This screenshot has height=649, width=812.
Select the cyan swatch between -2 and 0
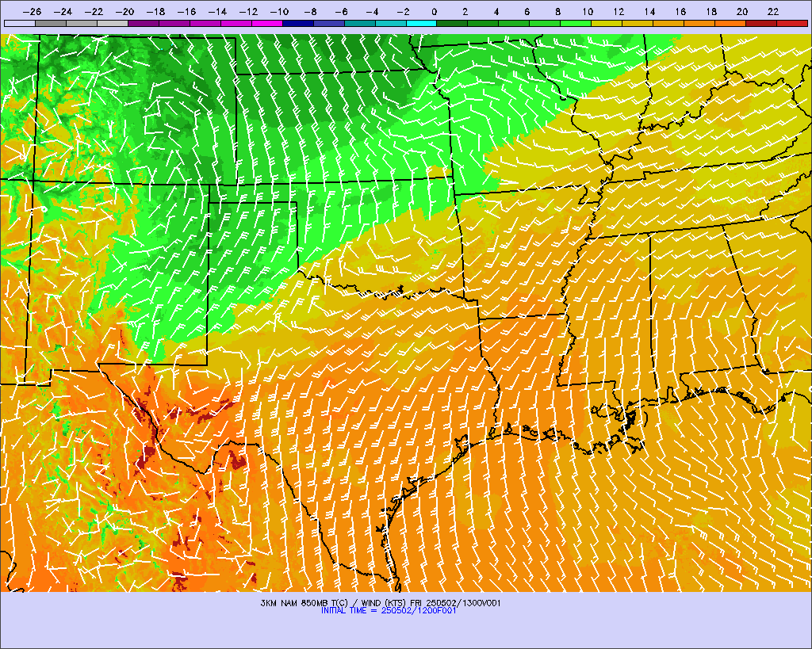[x=422, y=23]
